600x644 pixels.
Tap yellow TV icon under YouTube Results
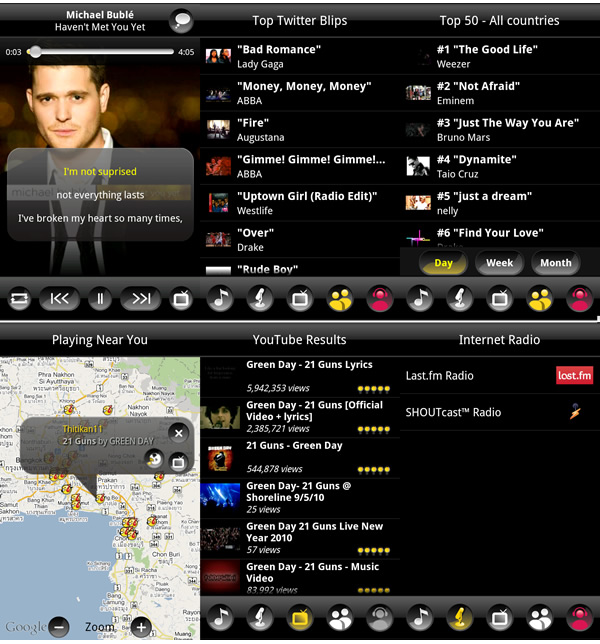[x=300, y=618]
